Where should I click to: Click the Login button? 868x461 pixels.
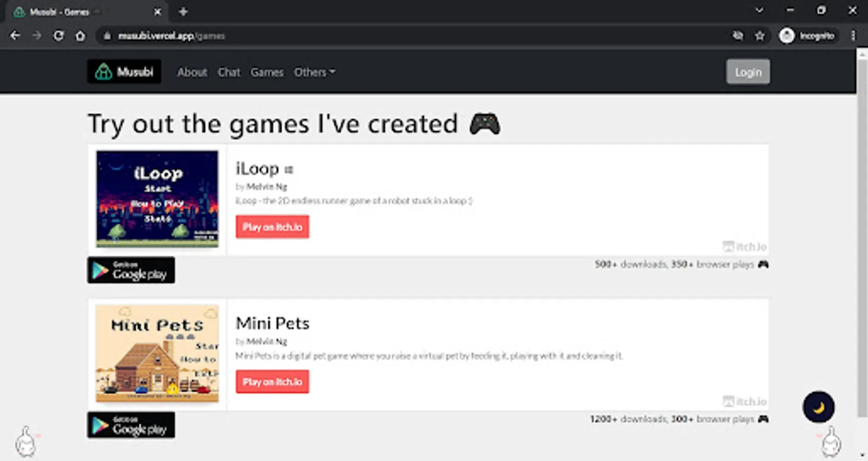(x=748, y=72)
